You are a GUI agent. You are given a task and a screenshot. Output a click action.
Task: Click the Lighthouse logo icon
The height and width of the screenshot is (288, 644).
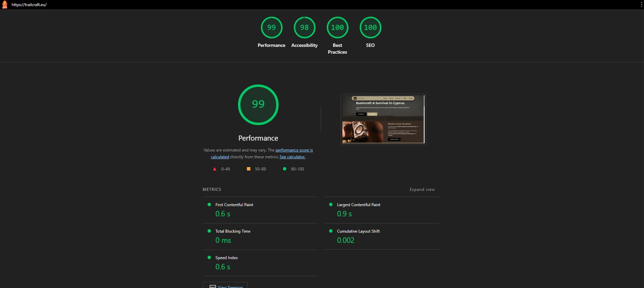pos(5,5)
